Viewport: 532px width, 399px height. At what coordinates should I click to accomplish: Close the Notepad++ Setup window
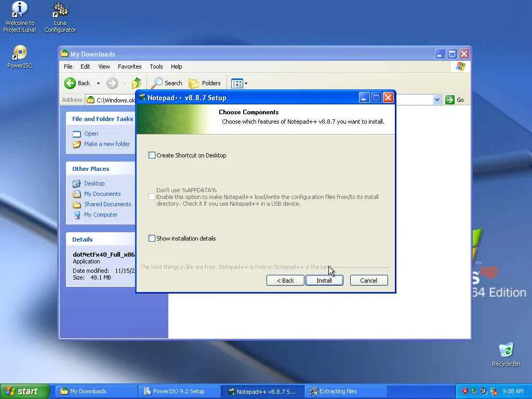coord(388,98)
